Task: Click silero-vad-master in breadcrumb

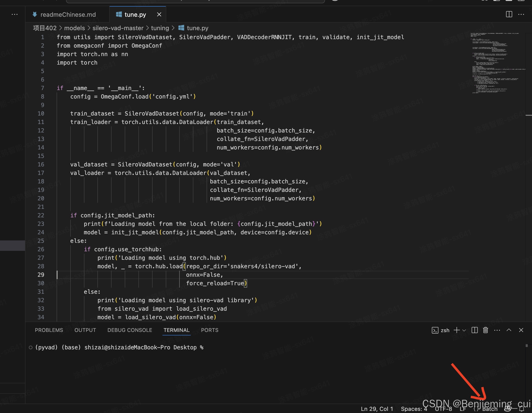Action: [118, 28]
